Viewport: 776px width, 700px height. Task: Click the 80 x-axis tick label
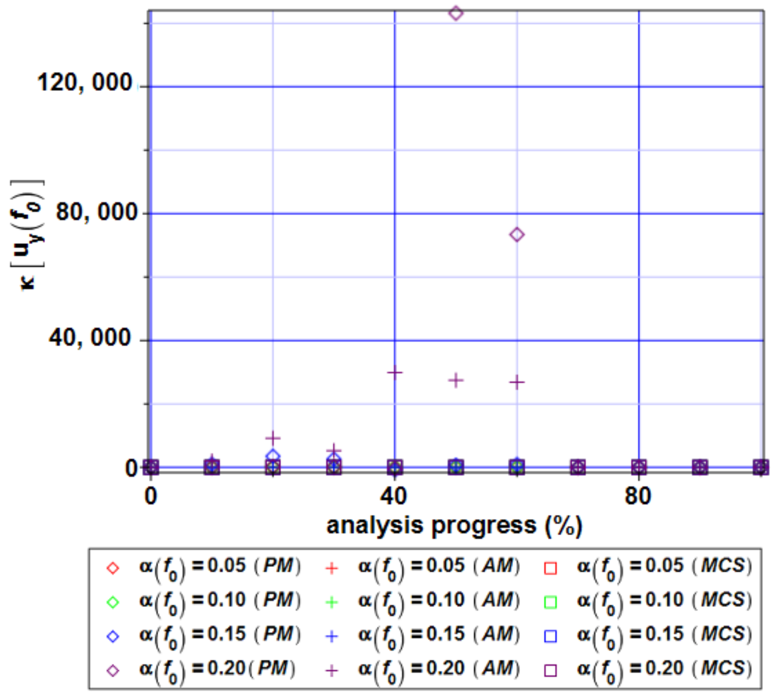(x=638, y=496)
